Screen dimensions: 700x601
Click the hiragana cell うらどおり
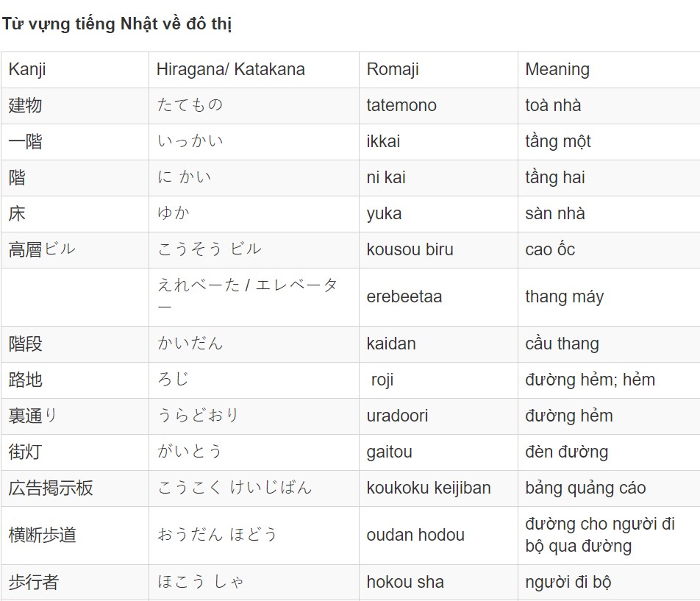pos(254,416)
